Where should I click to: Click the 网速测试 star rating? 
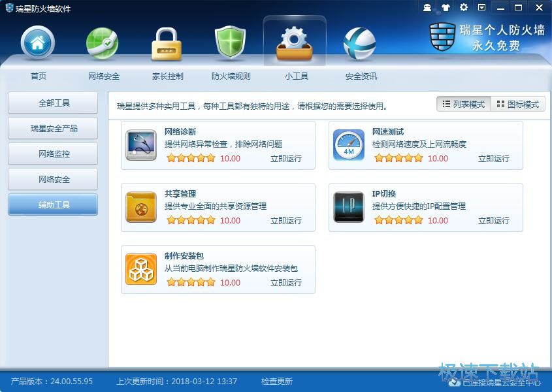[x=398, y=158]
